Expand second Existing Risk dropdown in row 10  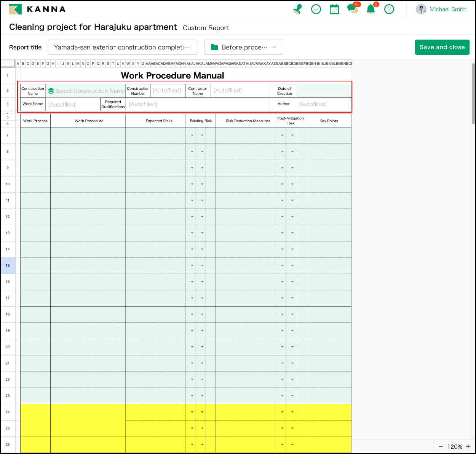202,184
